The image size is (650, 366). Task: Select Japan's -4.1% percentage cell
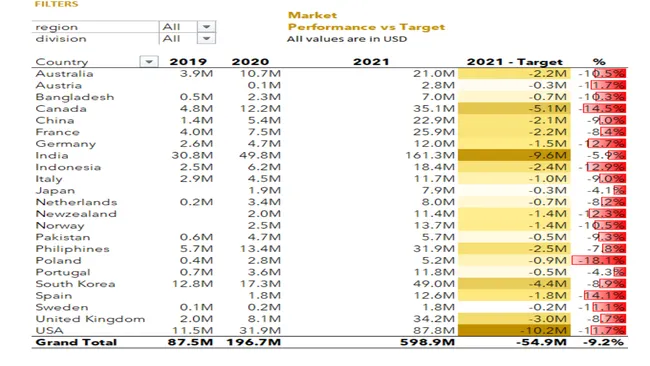(599, 190)
